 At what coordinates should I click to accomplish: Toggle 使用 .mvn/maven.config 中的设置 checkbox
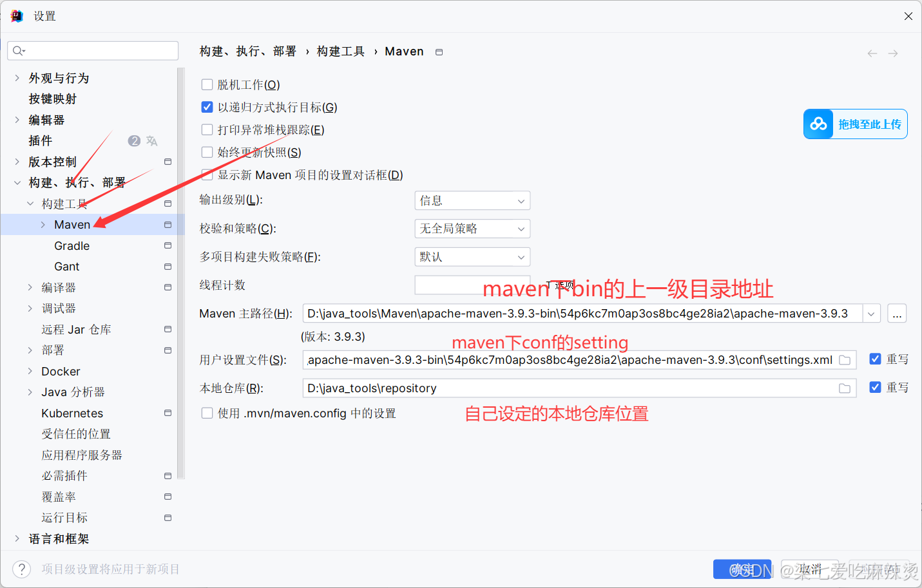207,413
